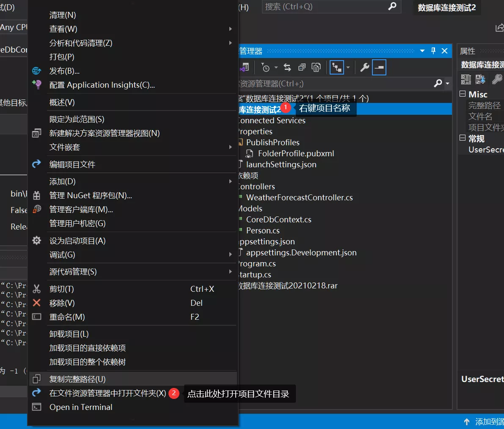504x429 pixels.
Task: Click the top search box magnifier icon
Action: point(392,6)
